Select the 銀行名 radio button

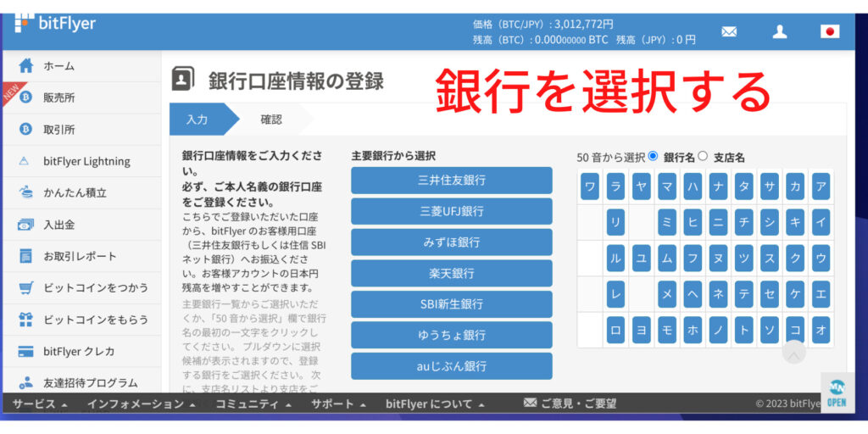click(x=653, y=156)
